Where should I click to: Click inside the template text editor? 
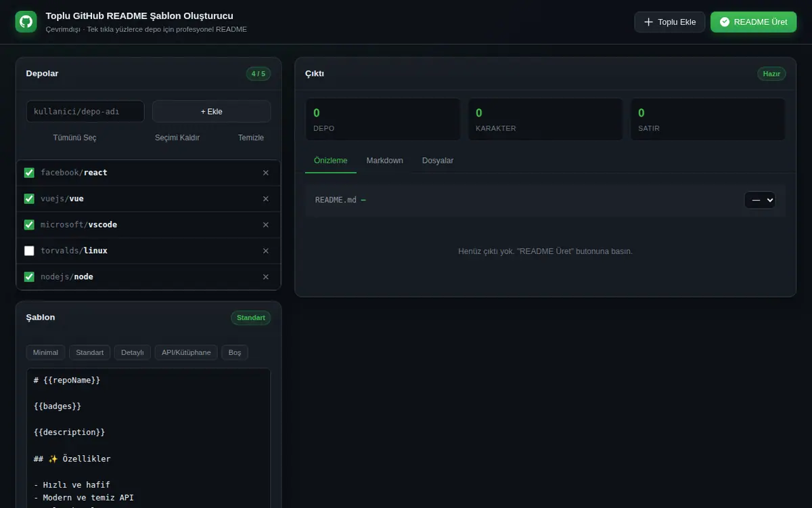148,438
